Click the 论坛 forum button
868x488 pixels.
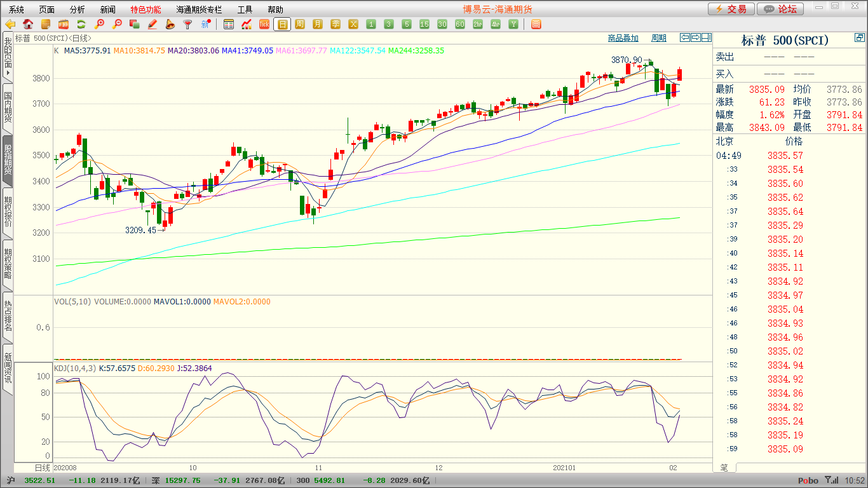(x=781, y=9)
